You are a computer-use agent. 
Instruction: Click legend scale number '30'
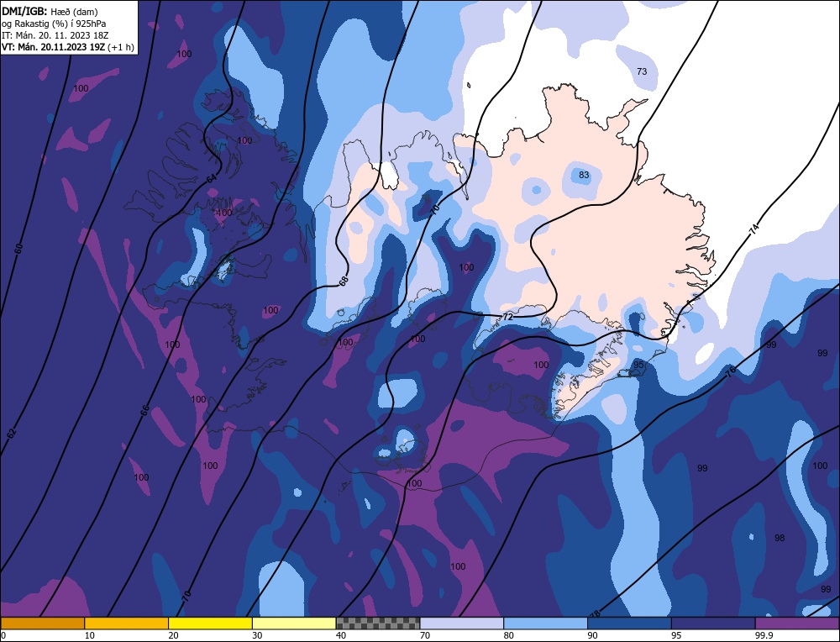257,635
